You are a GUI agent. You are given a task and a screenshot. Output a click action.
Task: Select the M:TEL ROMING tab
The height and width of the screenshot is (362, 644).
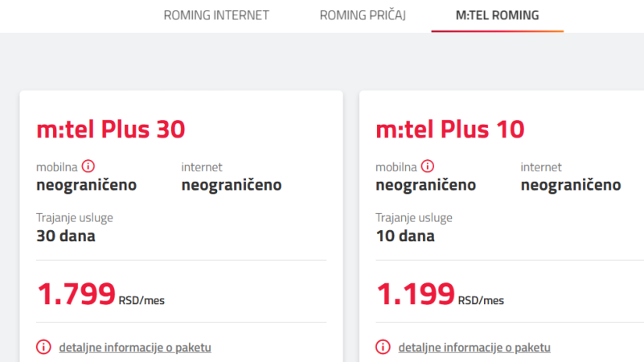[497, 15]
